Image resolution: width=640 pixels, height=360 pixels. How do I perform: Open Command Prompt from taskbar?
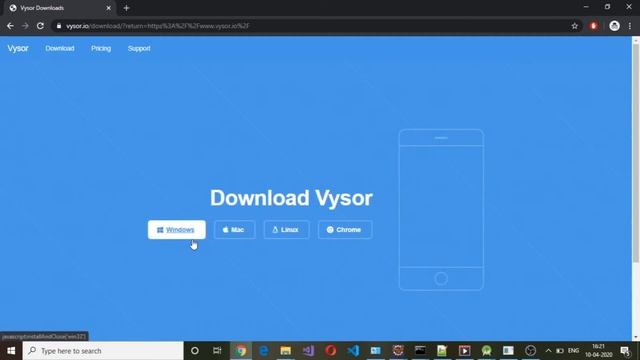tap(420, 351)
